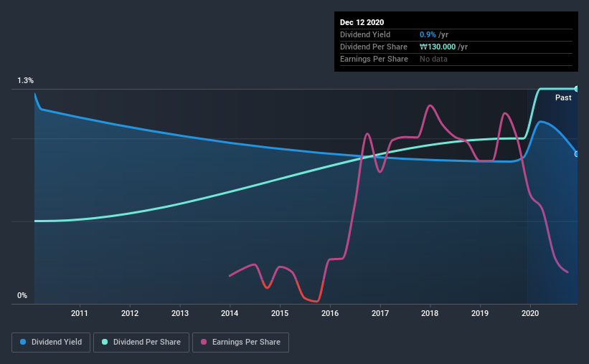Select the 2016 label on time axis
This screenshot has width=589, height=364.
pos(330,313)
